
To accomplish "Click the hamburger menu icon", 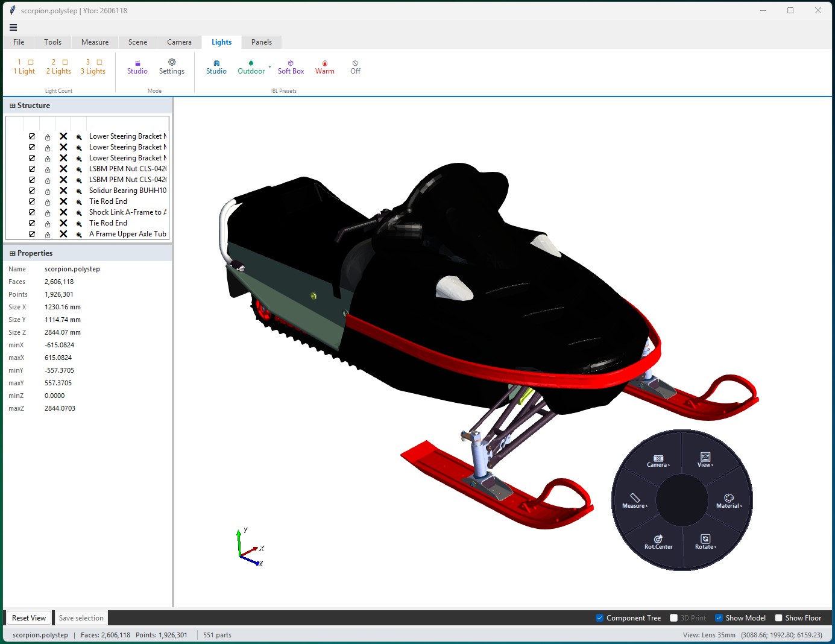I will [13, 27].
